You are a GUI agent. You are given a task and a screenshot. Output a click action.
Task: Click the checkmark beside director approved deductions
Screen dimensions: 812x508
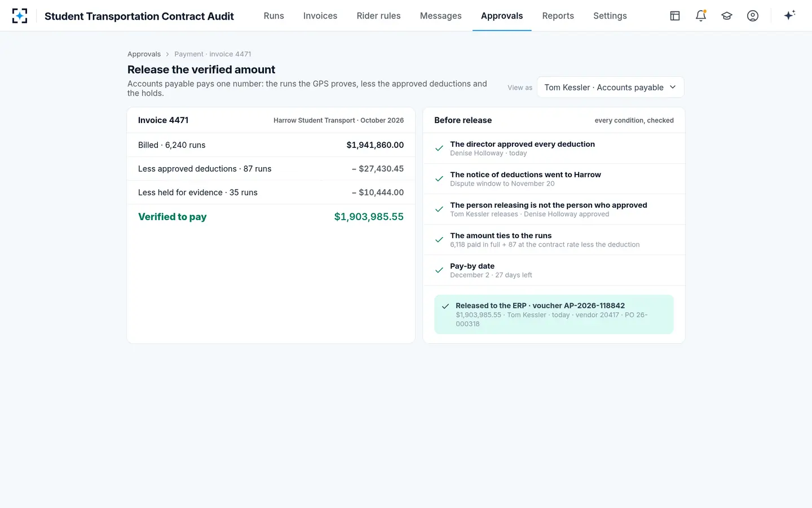coord(439,148)
